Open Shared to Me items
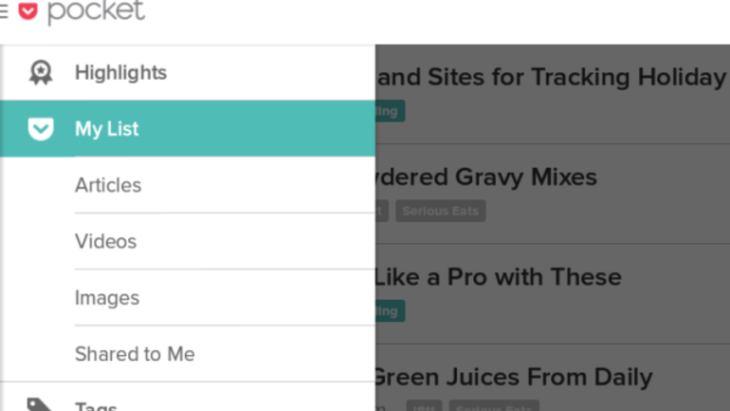The image size is (730, 411). pyautogui.click(x=225, y=354)
